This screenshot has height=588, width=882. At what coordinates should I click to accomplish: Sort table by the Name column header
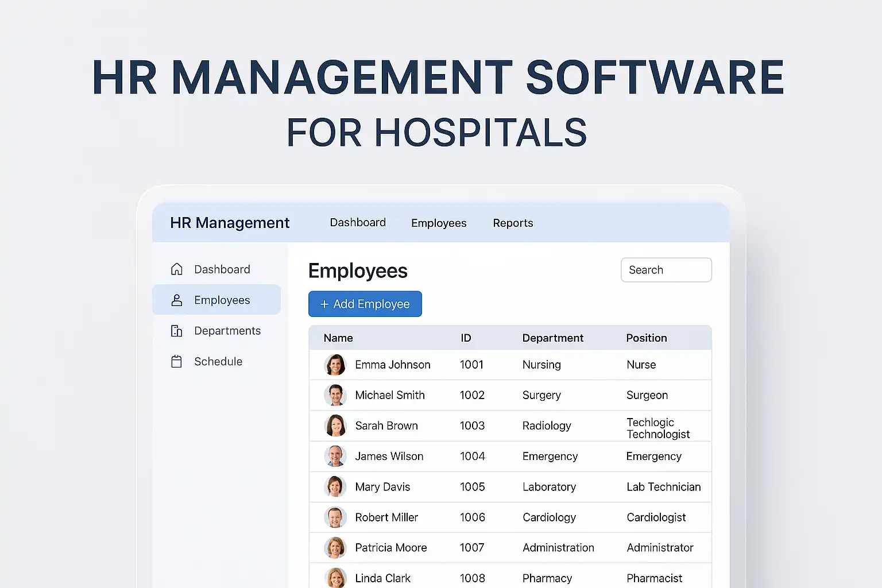tap(338, 338)
